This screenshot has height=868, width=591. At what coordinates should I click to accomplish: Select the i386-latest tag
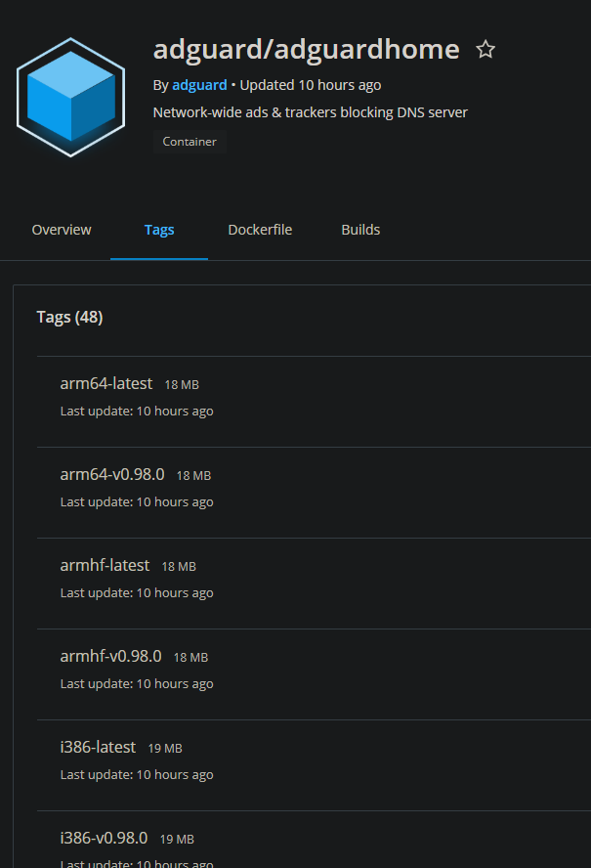(99, 747)
